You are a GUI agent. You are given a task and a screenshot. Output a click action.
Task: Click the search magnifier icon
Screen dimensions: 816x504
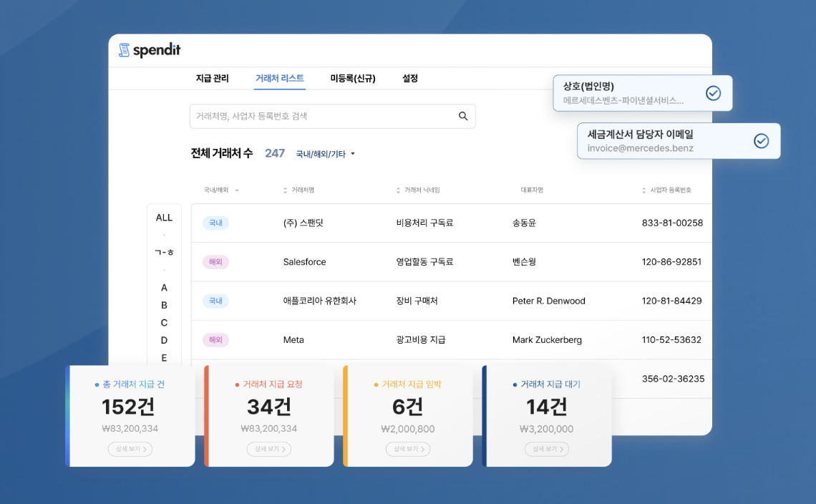click(x=462, y=116)
